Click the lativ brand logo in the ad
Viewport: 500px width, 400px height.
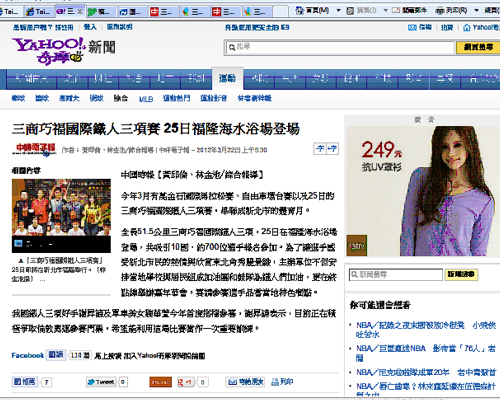click(357, 246)
